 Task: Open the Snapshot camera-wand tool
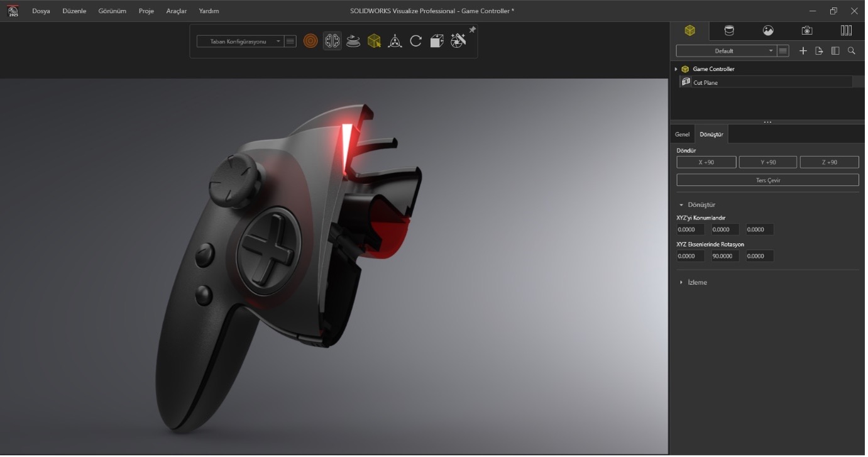[458, 40]
